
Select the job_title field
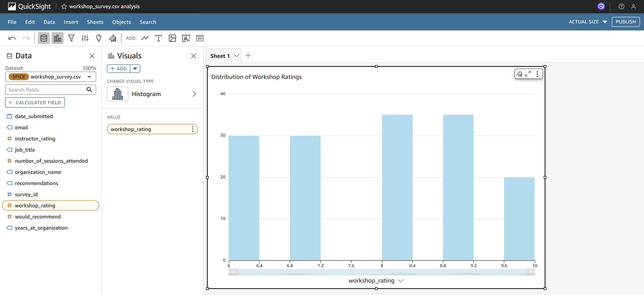pyautogui.click(x=25, y=150)
